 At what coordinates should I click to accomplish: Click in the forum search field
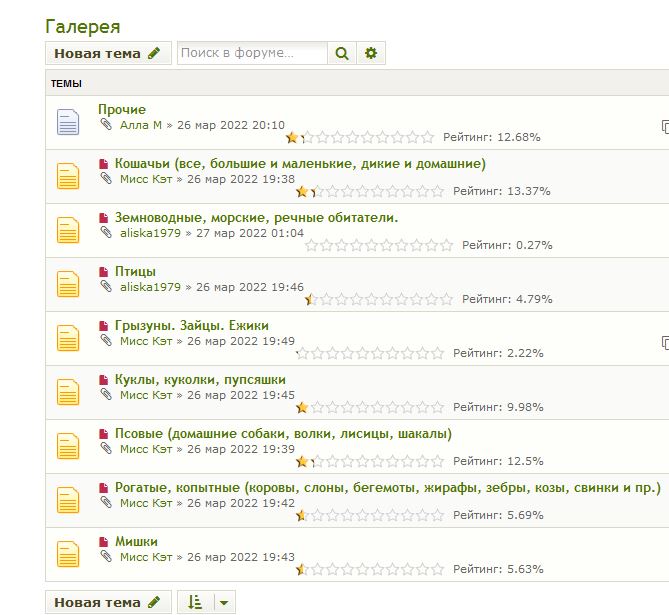pos(252,53)
